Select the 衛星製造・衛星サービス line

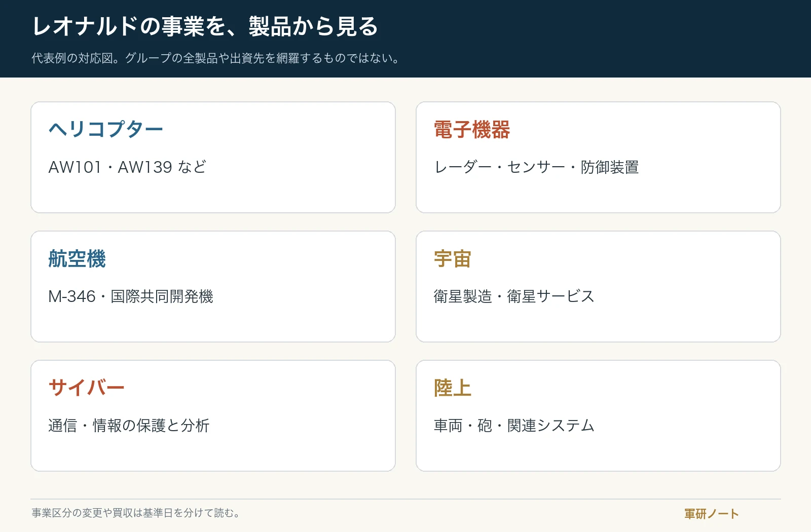(514, 296)
